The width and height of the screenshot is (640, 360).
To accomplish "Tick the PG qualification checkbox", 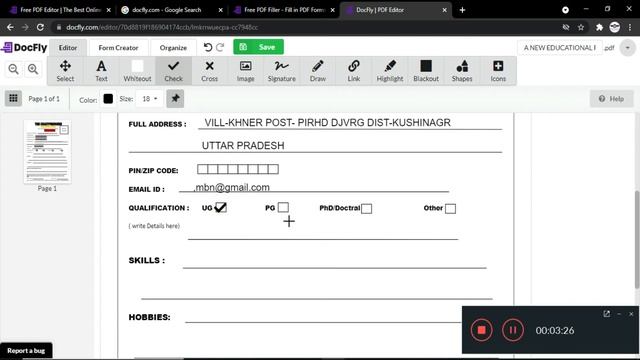I will click(x=283, y=207).
